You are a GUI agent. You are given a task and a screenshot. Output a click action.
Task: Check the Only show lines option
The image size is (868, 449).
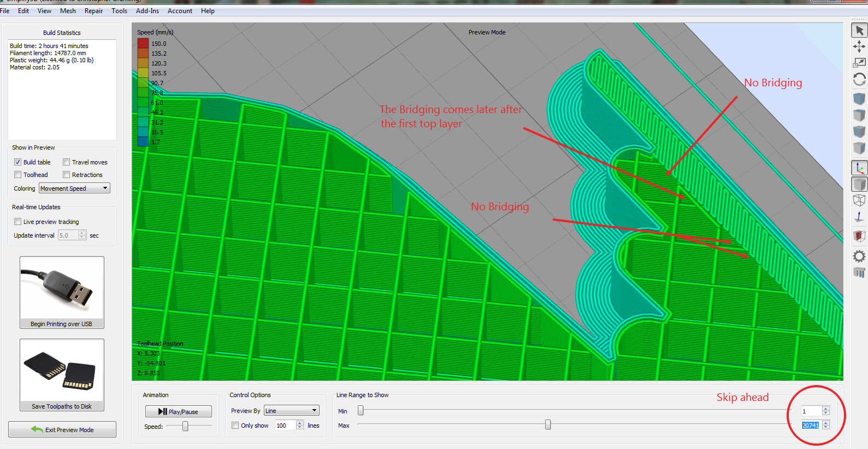point(235,426)
